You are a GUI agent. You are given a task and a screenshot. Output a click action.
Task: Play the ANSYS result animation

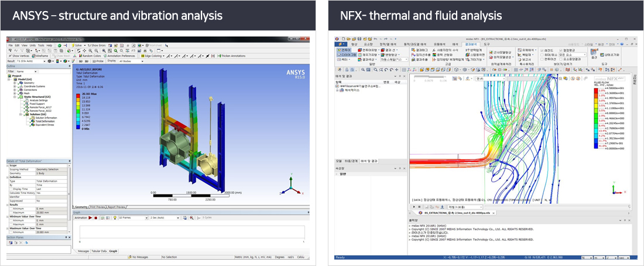(90, 217)
